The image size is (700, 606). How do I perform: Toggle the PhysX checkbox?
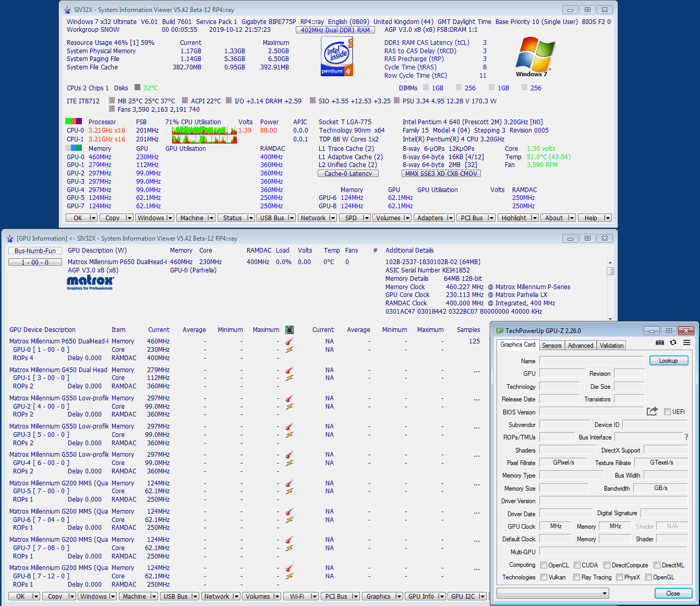(619, 577)
